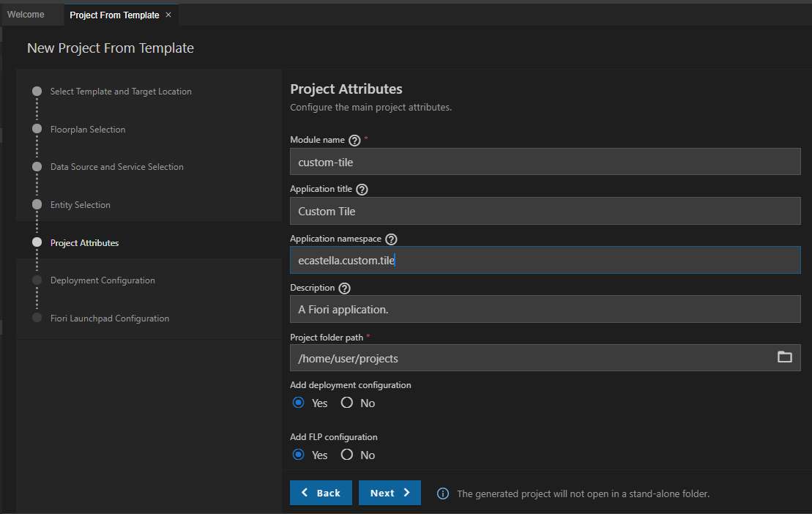Jump to Data Source and Service Selection step
The image size is (812, 514).
tap(117, 167)
